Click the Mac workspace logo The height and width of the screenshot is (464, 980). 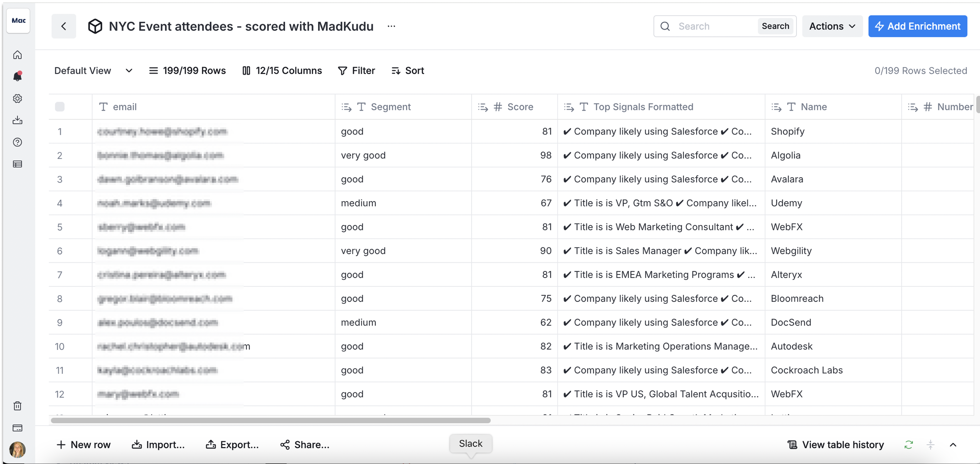click(x=18, y=21)
